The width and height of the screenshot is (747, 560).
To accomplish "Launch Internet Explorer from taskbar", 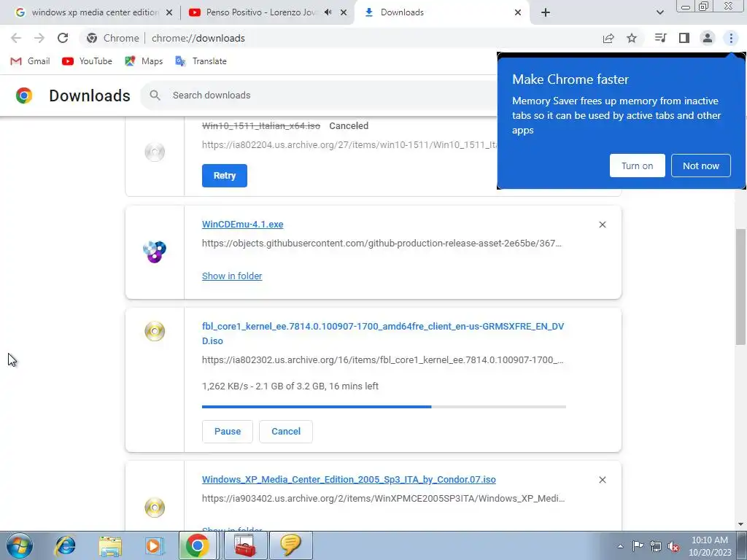I will 65,545.
